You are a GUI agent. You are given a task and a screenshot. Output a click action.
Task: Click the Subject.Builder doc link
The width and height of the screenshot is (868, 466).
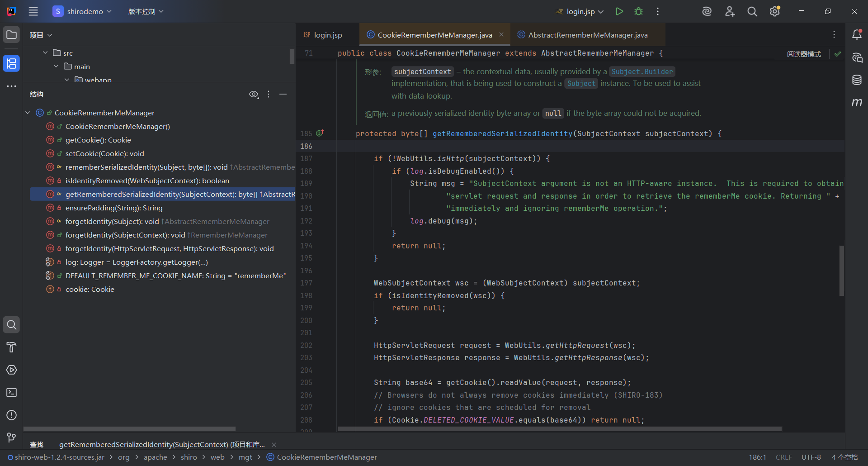click(642, 71)
